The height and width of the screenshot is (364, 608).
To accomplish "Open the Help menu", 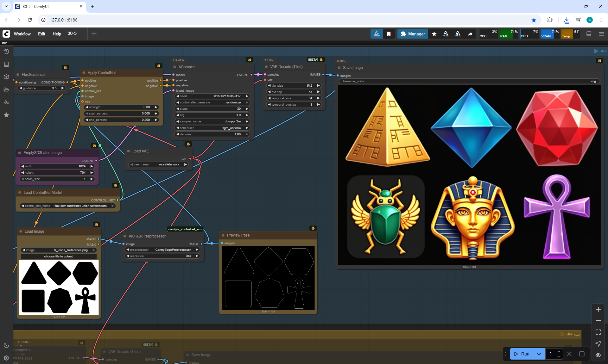I will pyautogui.click(x=57, y=34).
